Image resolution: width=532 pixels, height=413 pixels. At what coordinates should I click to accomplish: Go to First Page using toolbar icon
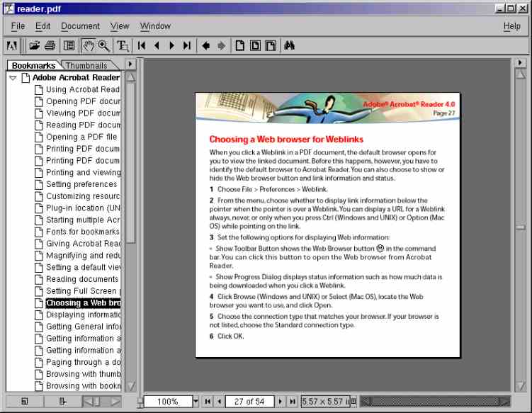click(142, 45)
